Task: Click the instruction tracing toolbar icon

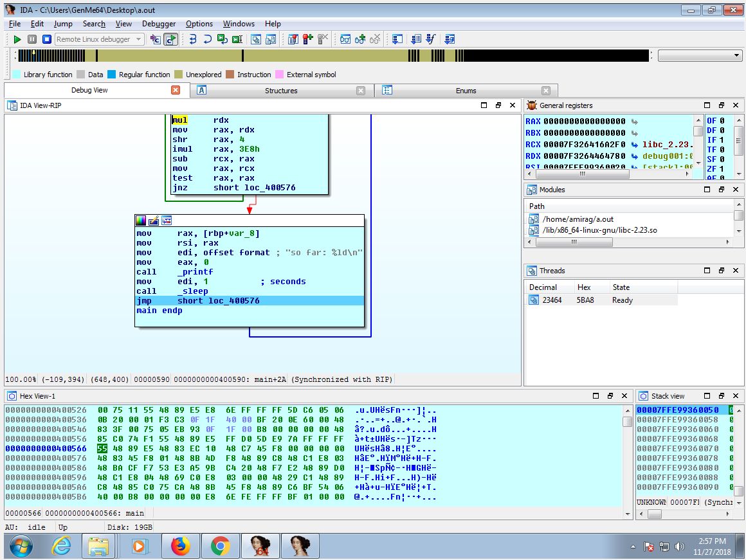Action: 416,39
